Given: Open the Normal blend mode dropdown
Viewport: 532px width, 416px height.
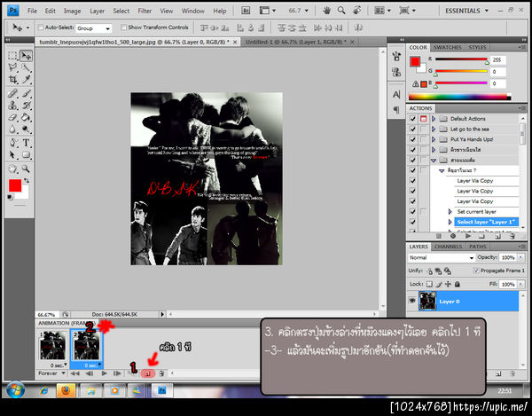Looking at the screenshot, I should point(441,258).
